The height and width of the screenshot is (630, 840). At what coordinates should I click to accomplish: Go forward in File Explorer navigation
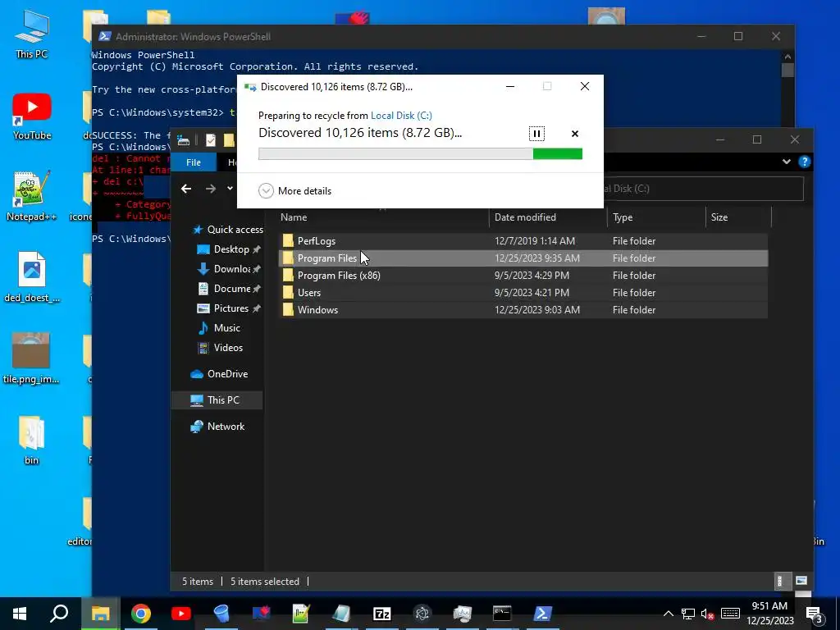point(211,189)
